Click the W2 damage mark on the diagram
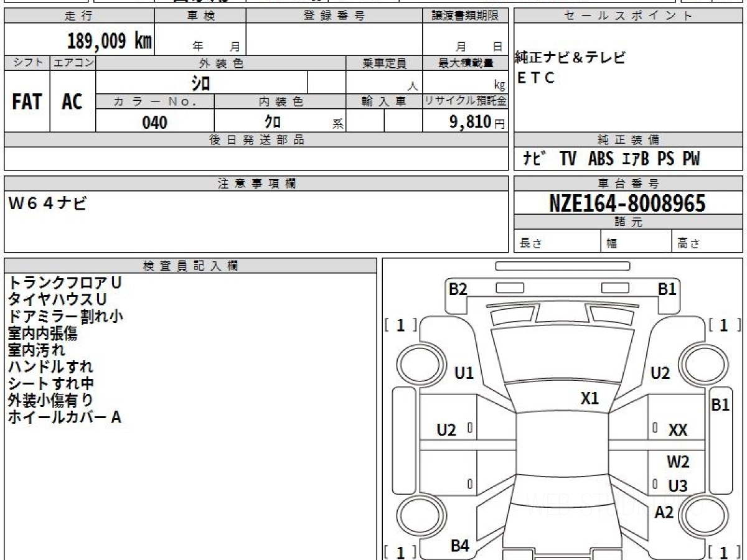 tap(678, 462)
